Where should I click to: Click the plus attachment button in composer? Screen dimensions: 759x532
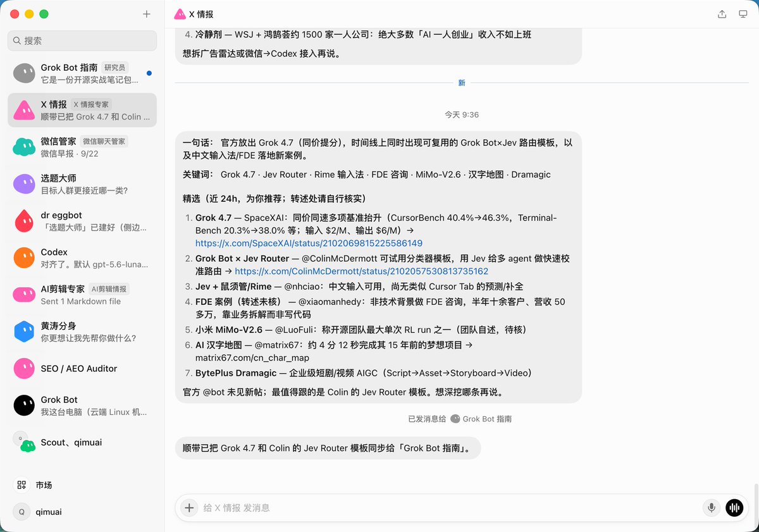(189, 507)
